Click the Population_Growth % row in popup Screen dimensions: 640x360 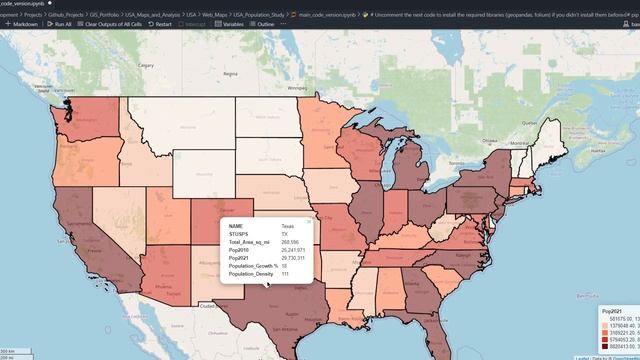(x=267, y=266)
